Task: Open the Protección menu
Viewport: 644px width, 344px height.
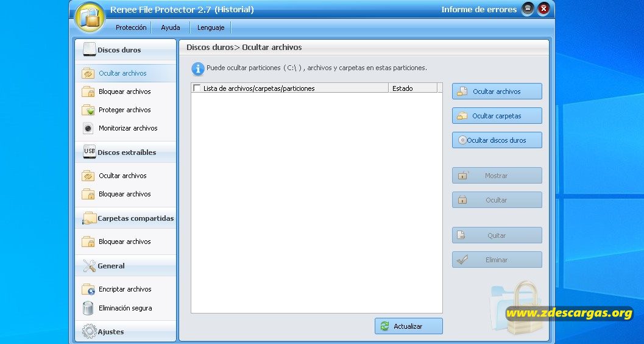Action: (x=131, y=27)
